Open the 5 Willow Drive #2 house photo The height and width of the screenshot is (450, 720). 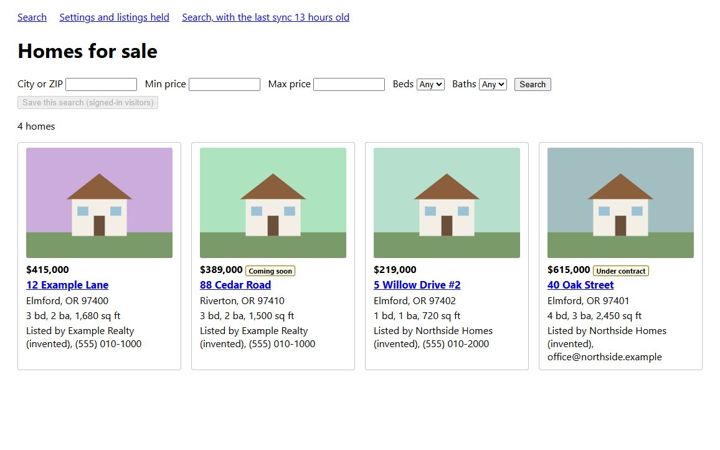447,202
